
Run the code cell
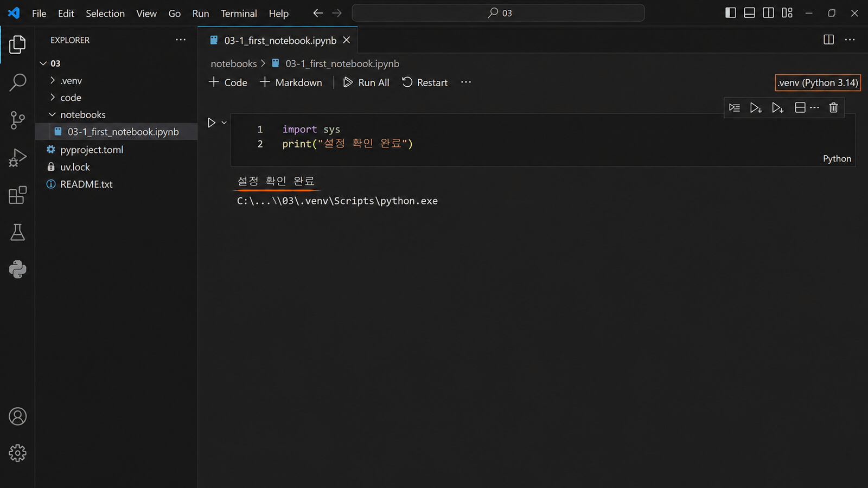(x=211, y=123)
